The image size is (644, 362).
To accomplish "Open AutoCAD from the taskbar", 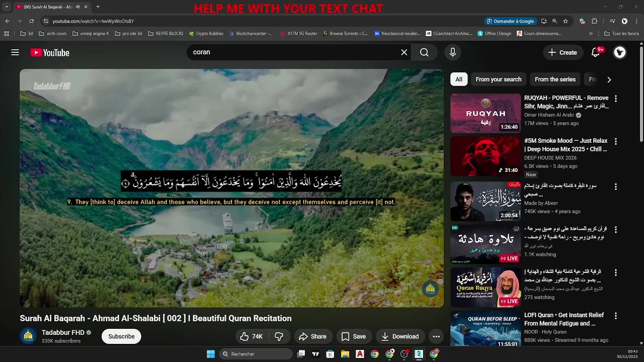I will click(360, 354).
